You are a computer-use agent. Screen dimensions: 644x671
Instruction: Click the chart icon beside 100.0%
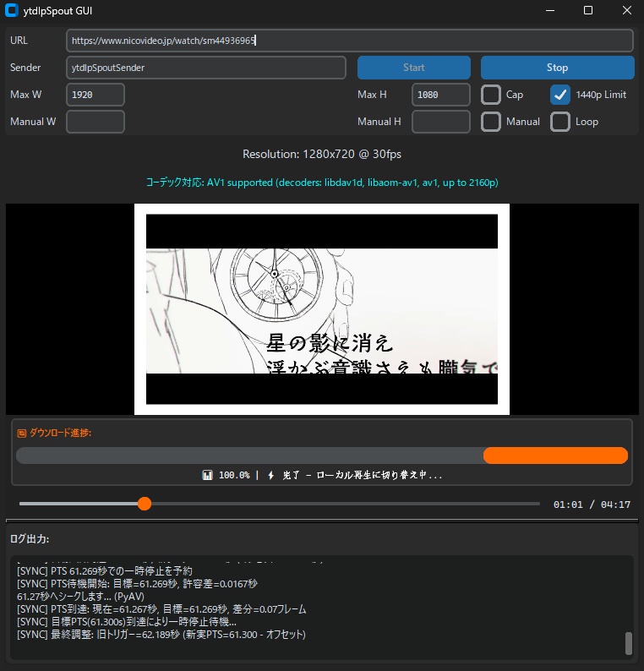[207, 475]
